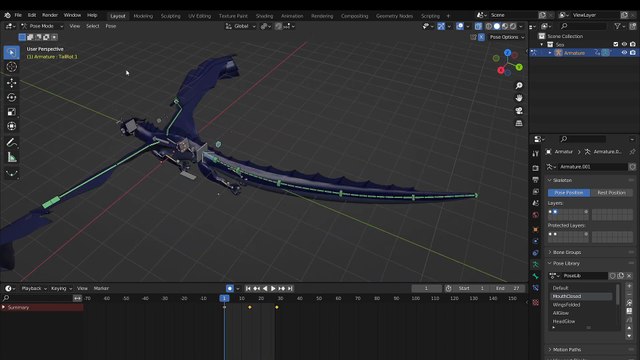Open the Armature data properties tab
The height and width of the screenshot is (360, 640).
(536, 264)
